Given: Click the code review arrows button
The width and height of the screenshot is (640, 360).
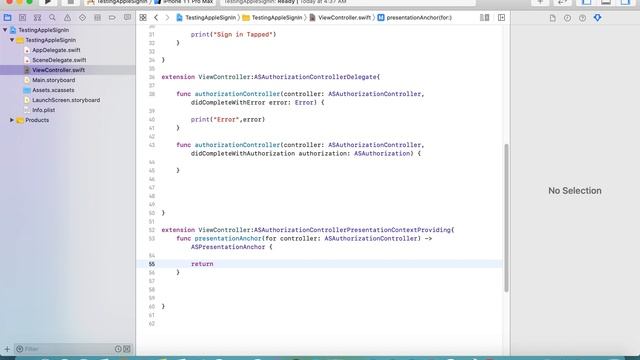Looking at the screenshot, I should pos(562,2).
